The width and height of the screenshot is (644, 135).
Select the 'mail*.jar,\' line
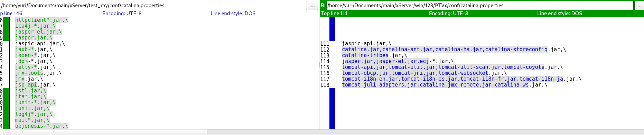(x=32, y=120)
